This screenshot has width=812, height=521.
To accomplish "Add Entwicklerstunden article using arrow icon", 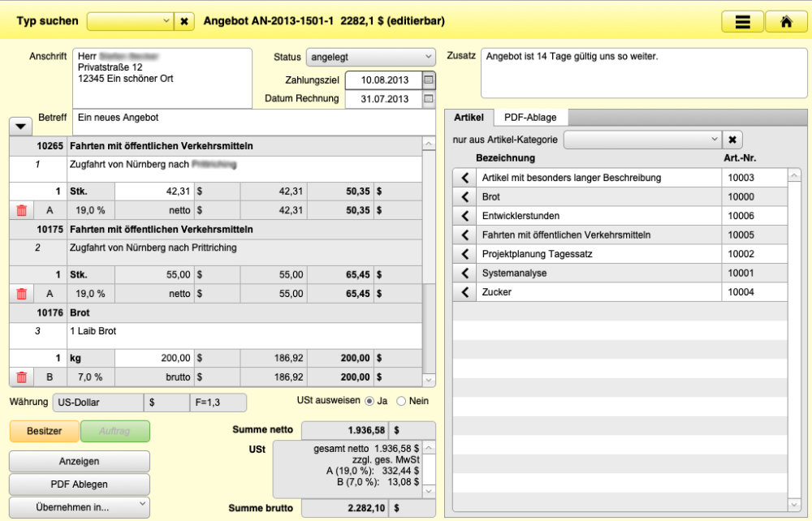I will pyautogui.click(x=464, y=216).
